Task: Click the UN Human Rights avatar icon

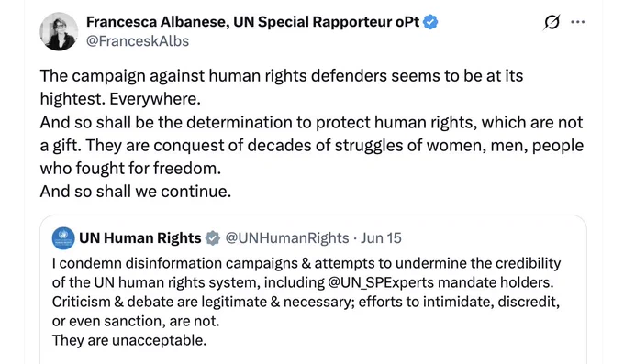Action: (x=63, y=237)
